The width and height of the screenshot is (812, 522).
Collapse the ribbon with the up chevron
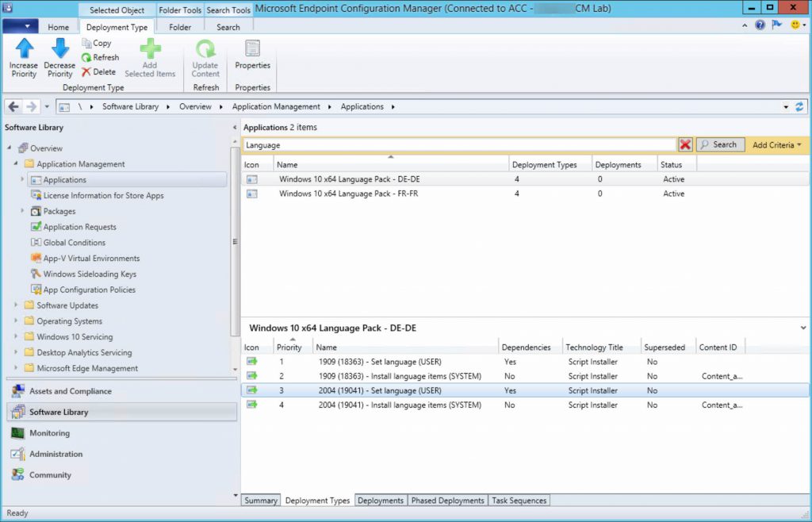[x=745, y=25]
